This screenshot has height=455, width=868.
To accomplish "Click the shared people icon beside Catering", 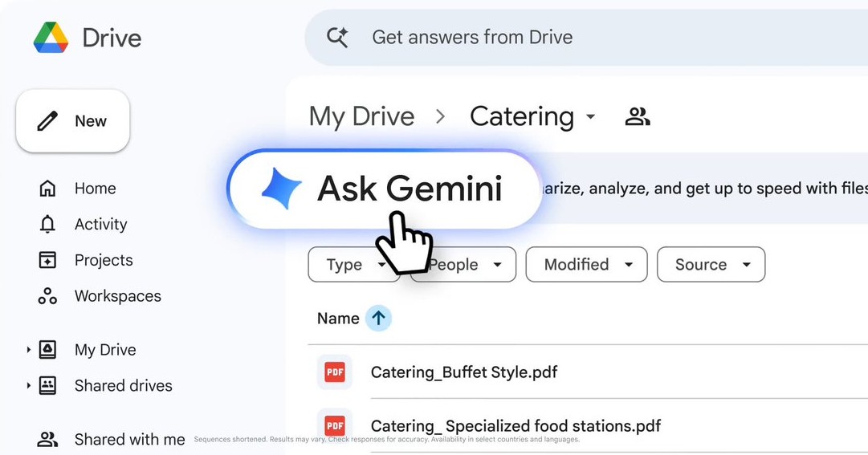I will click(x=637, y=117).
